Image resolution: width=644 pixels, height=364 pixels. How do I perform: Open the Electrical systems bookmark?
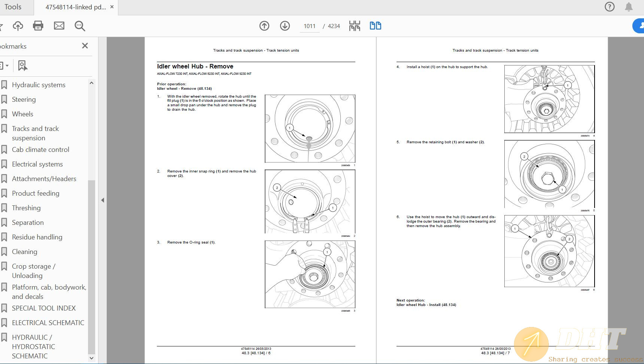tap(37, 164)
